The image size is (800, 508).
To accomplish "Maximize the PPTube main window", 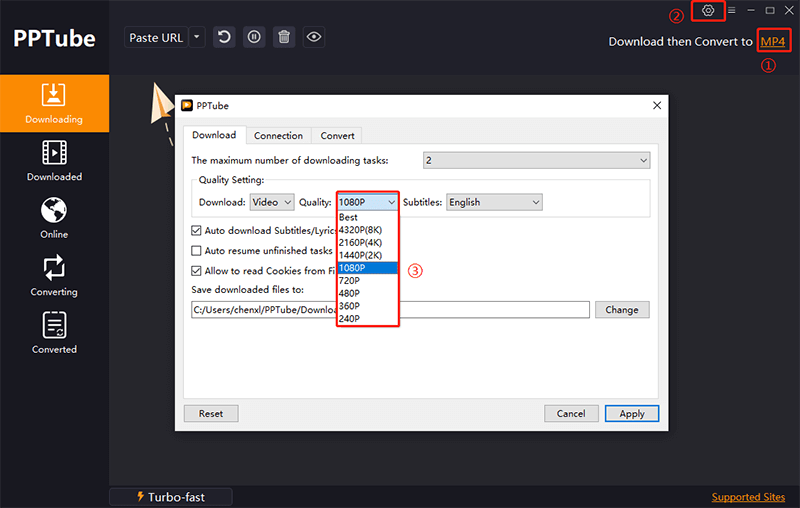I will pyautogui.click(x=770, y=10).
